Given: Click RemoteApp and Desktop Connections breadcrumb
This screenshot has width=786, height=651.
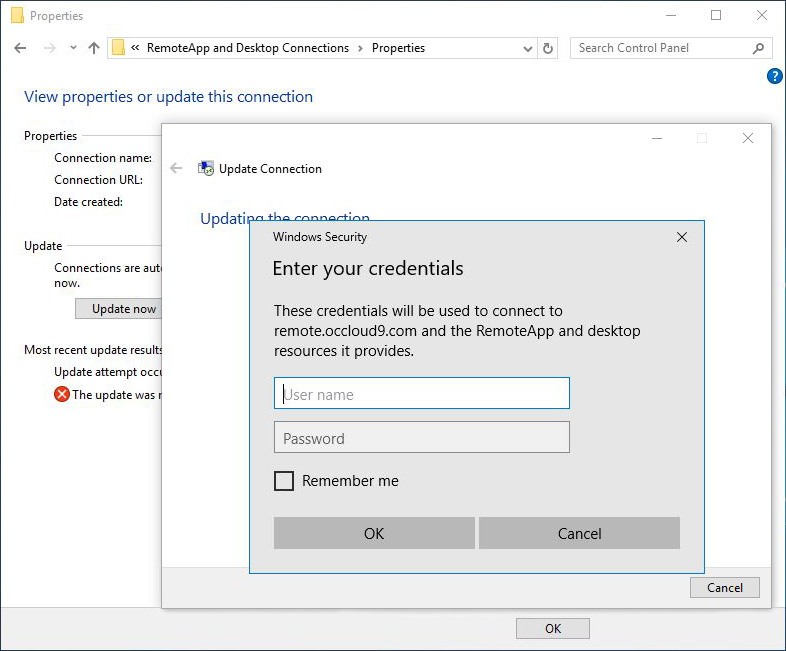Looking at the screenshot, I should pyautogui.click(x=248, y=48).
